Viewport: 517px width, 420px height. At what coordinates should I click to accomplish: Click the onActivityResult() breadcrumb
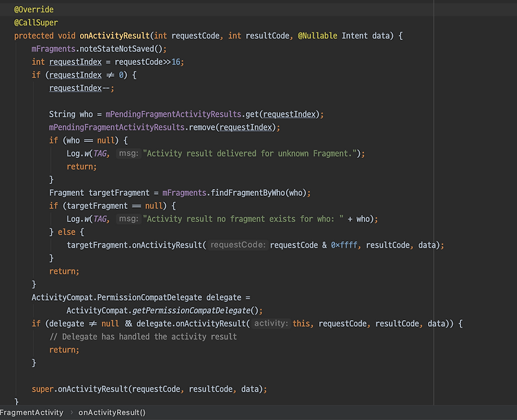(112, 412)
